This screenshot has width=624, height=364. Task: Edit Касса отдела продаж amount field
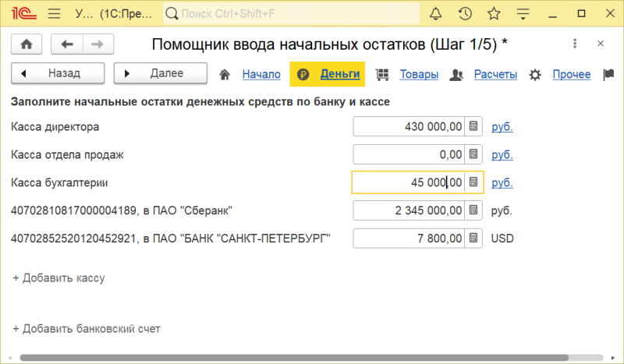pos(408,154)
